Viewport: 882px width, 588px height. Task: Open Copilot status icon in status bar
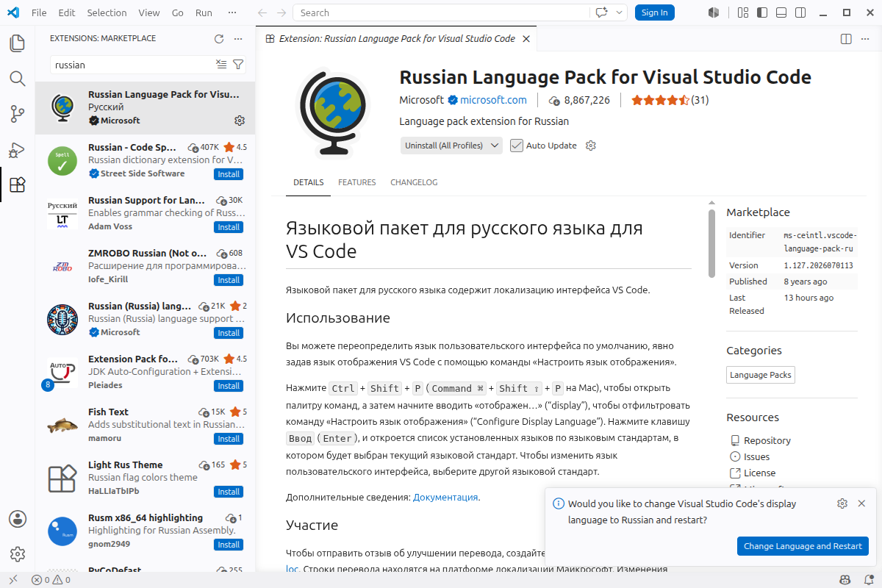tap(845, 580)
